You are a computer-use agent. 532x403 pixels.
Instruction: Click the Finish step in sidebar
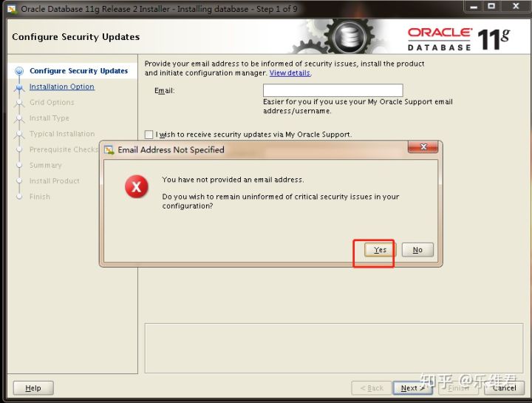[40, 197]
